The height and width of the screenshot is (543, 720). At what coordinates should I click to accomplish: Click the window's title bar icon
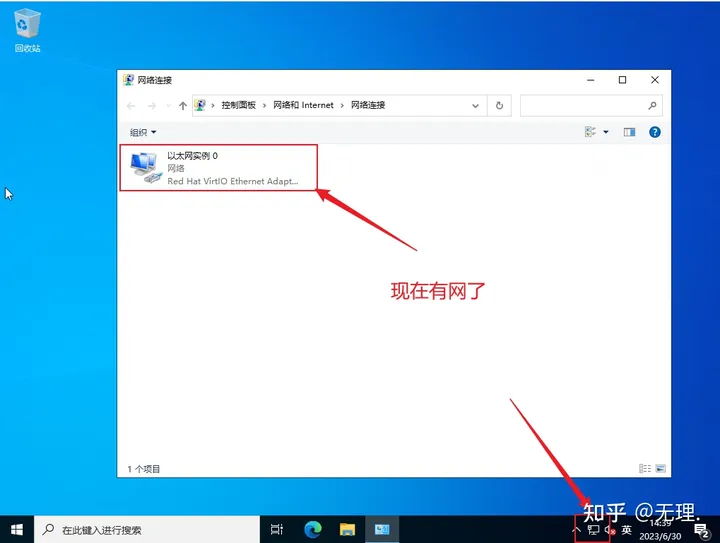pos(128,80)
